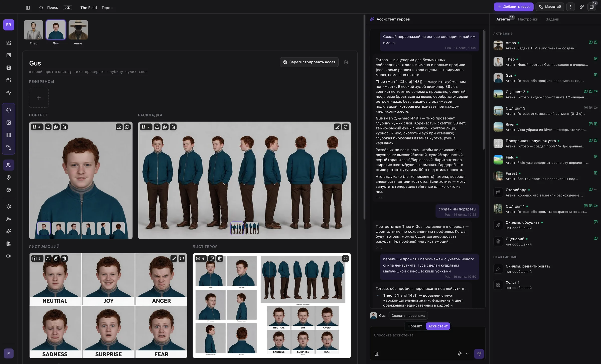This screenshot has height=364, width=601.
Task: Add a reference with the plus box
Action: click(x=39, y=98)
